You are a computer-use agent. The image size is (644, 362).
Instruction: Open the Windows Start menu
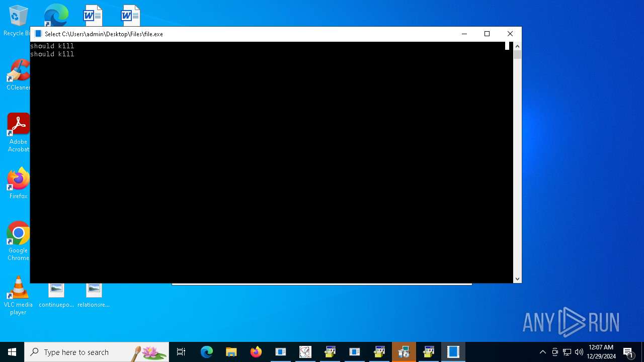tap(12, 352)
